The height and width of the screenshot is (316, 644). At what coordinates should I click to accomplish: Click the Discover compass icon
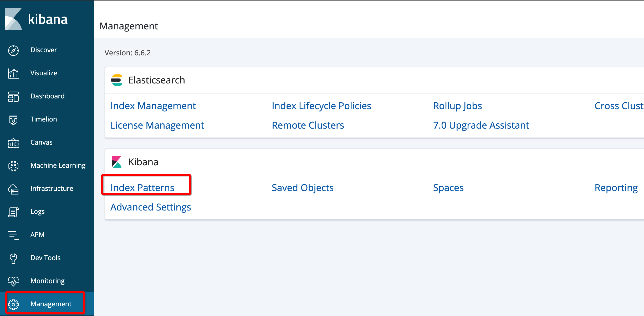[x=13, y=50]
